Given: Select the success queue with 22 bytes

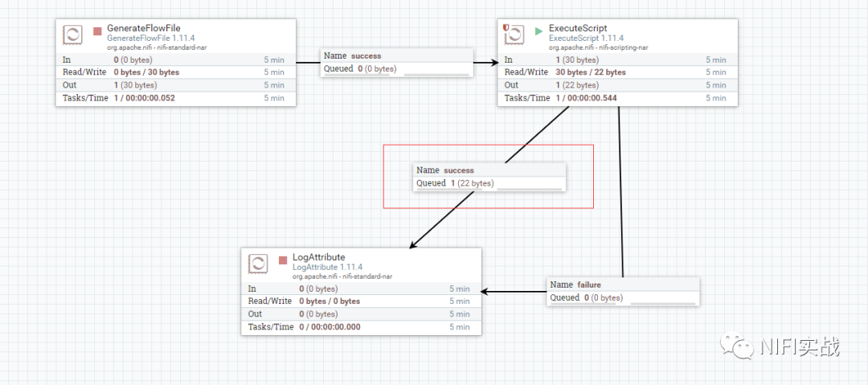Looking at the screenshot, I should point(489,177).
